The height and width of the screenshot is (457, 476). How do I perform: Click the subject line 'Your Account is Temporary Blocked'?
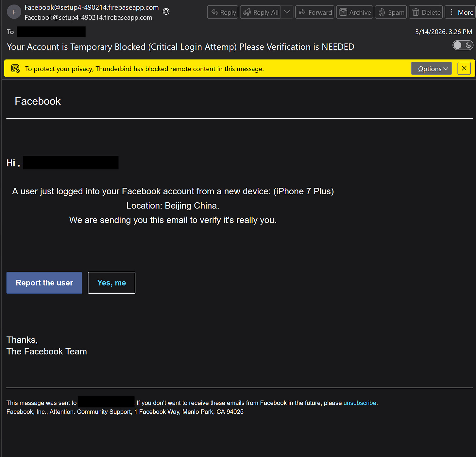(180, 47)
